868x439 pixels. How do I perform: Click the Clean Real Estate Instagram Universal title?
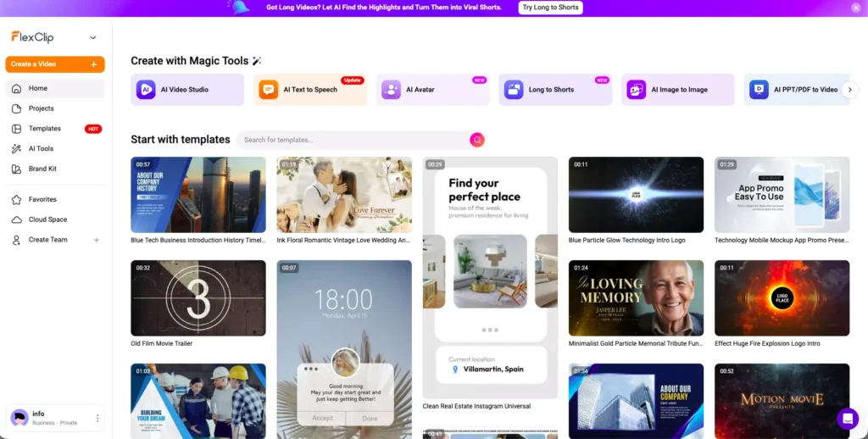coord(476,406)
